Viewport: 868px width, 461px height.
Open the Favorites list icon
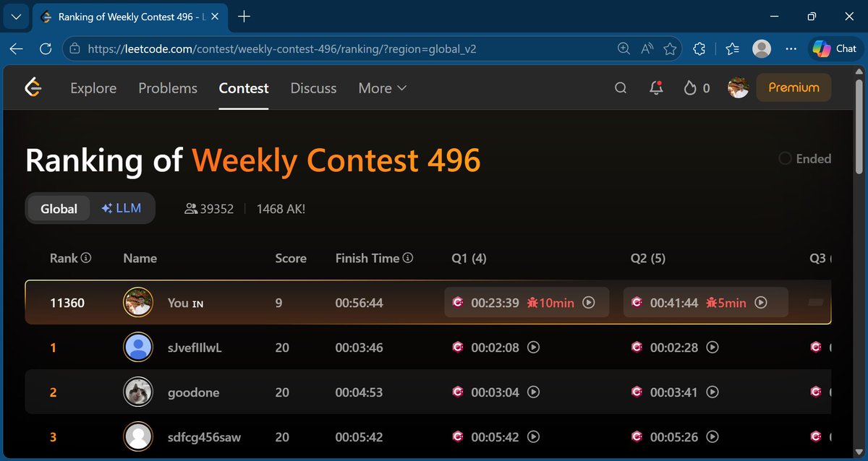732,49
